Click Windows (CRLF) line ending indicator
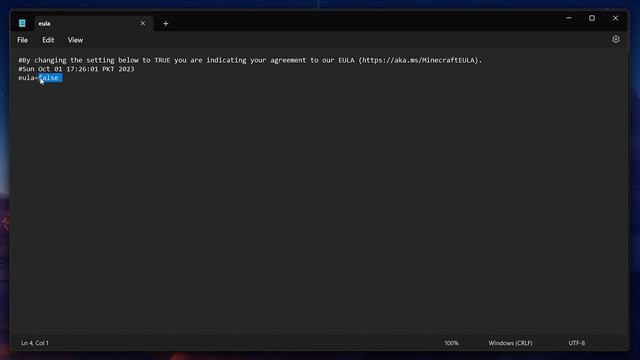The image size is (640, 360). tap(510, 343)
